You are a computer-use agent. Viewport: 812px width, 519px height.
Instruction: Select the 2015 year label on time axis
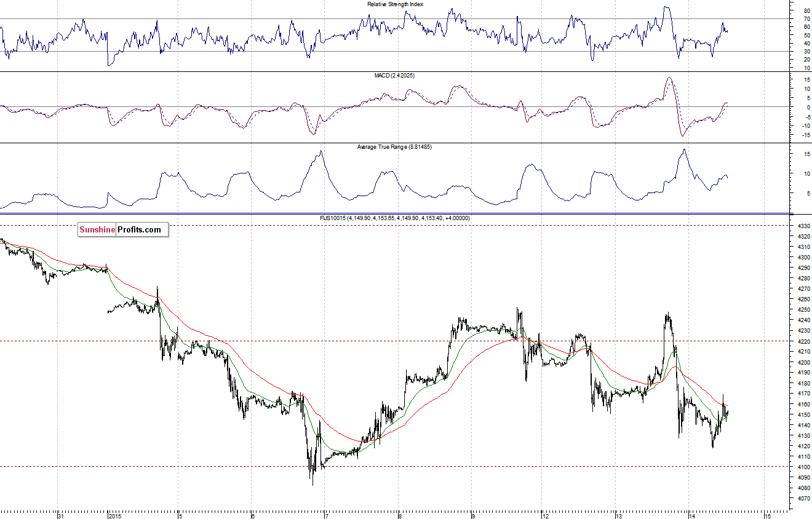115,516
